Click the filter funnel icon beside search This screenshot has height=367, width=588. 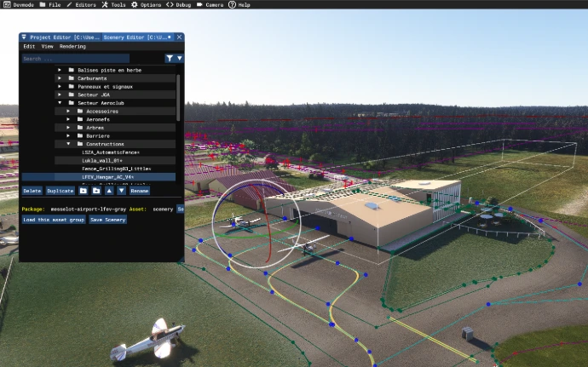[170, 59]
